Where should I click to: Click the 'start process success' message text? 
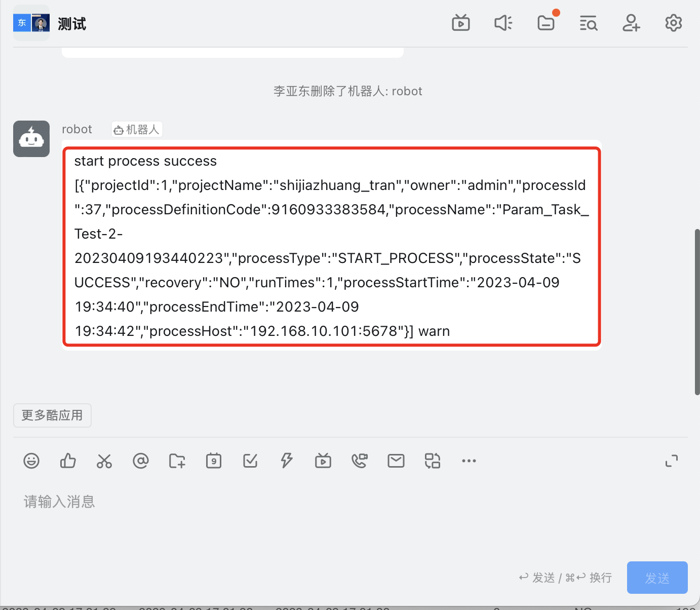(x=146, y=161)
